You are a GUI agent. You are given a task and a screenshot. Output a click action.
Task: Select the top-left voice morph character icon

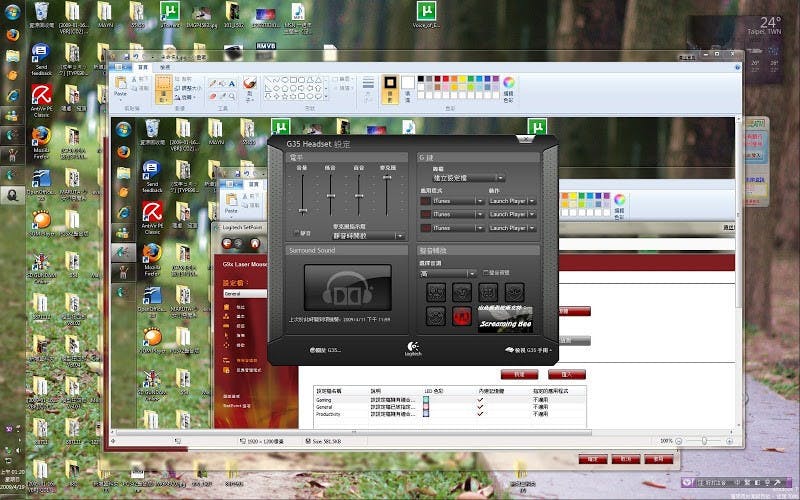(436, 292)
